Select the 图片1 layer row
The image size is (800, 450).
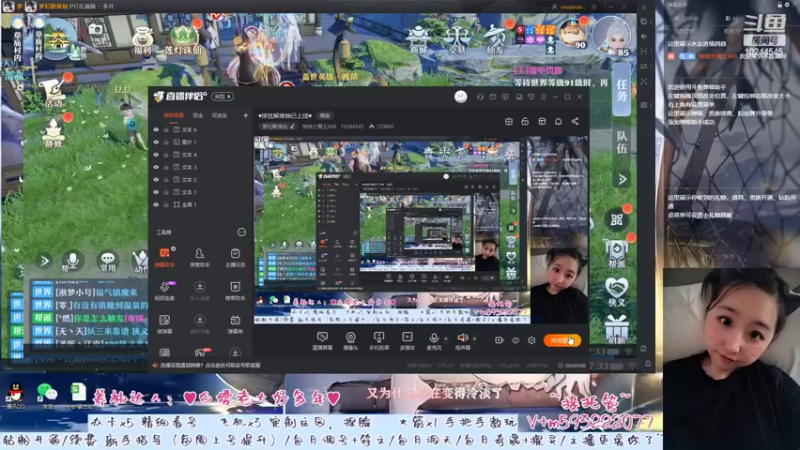click(x=201, y=142)
